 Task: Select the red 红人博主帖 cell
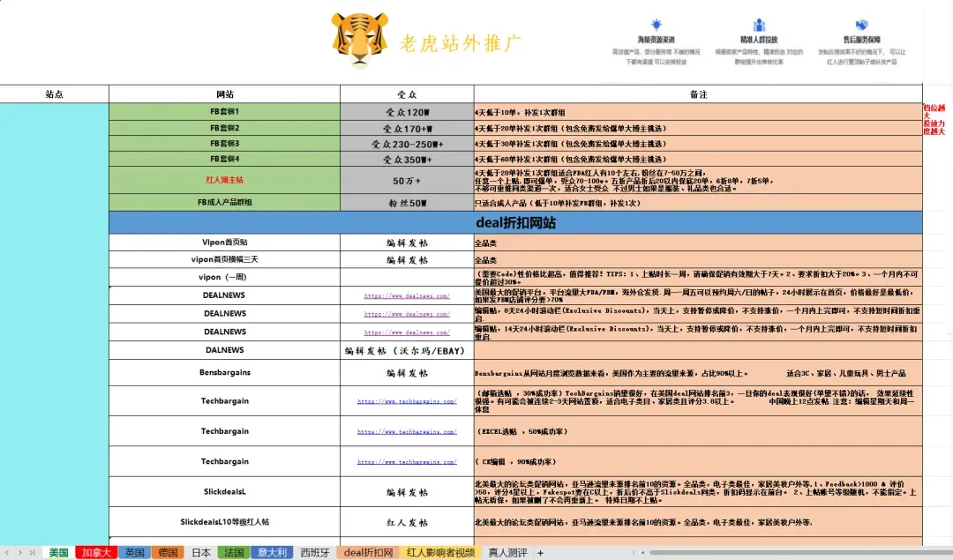pos(224,181)
